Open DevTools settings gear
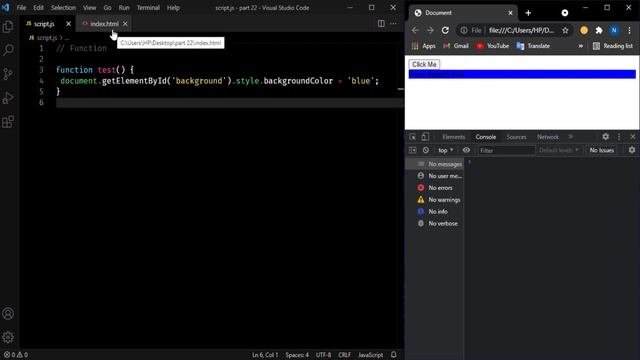The height and width of the screenshot is (360, 640). click(606, 137)
